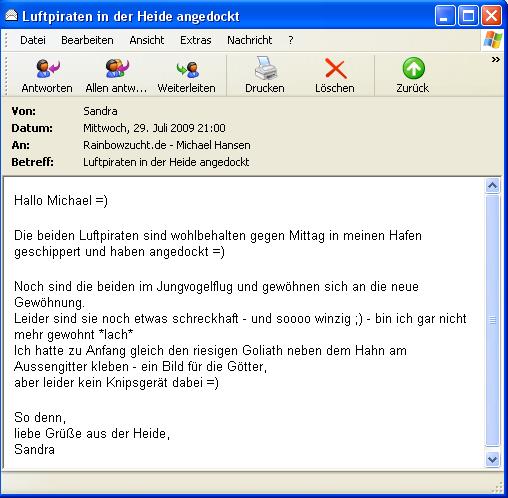Viewport: 508px width, 498px height.
Task: Click the sender name Sandra
Action: pyautogui.click(x=100, y=111)
